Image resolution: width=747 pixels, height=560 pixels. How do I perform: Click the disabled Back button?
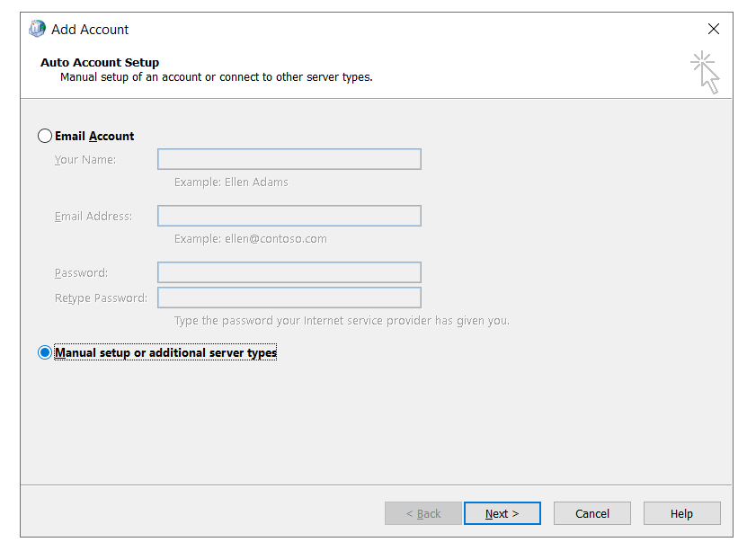pos(423,513)
